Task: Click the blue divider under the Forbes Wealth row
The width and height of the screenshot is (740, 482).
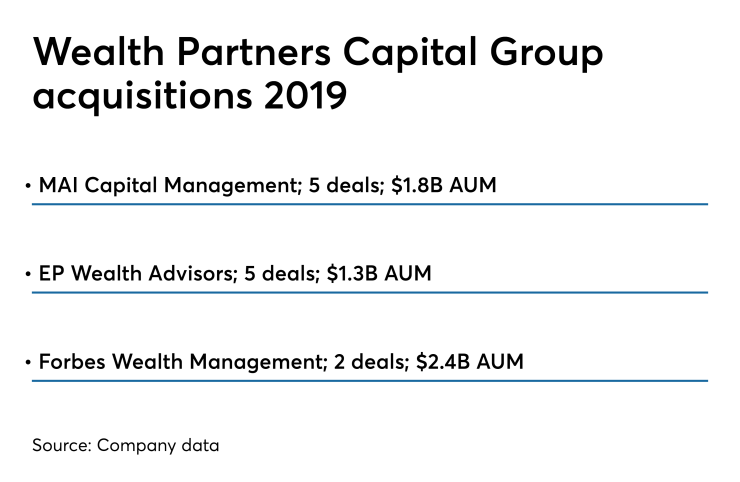Action: [369, 380]
